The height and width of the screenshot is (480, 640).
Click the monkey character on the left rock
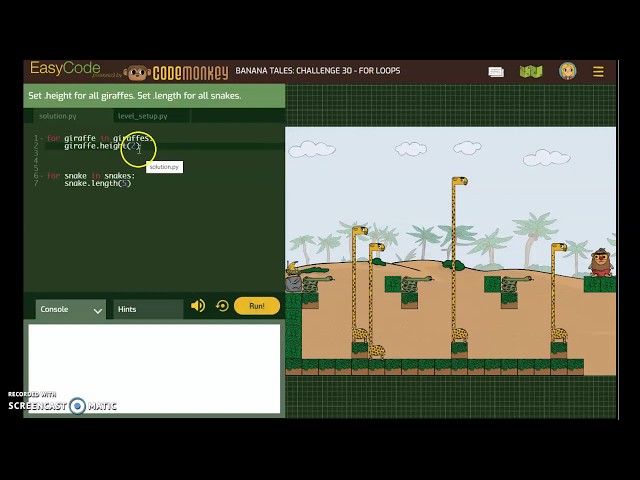click(x=293, y=269)
